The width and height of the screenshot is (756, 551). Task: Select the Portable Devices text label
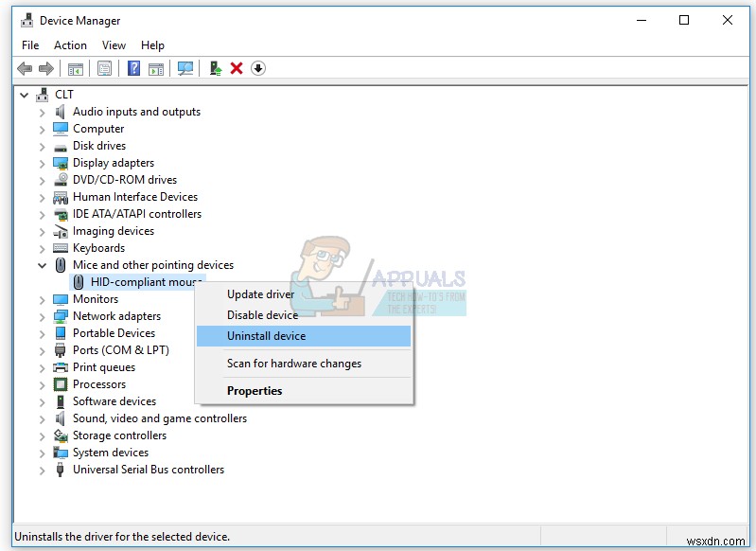pos(114,333)
